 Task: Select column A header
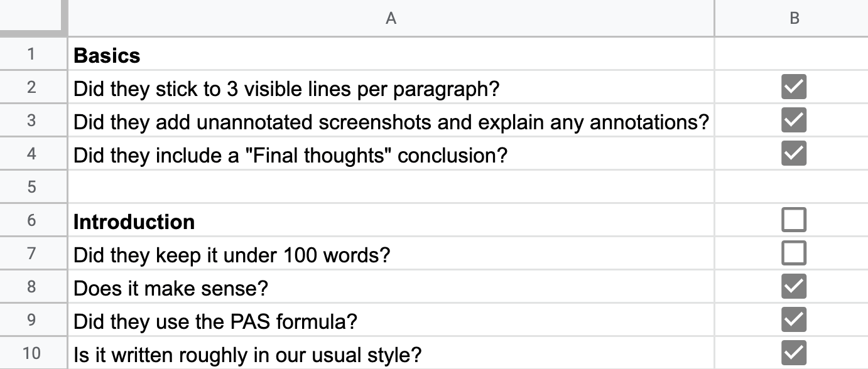tap(391, 19)
